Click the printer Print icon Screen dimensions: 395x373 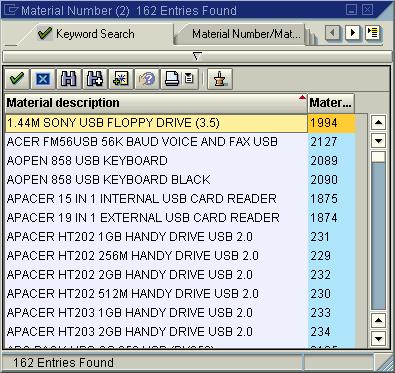[172, 79]
